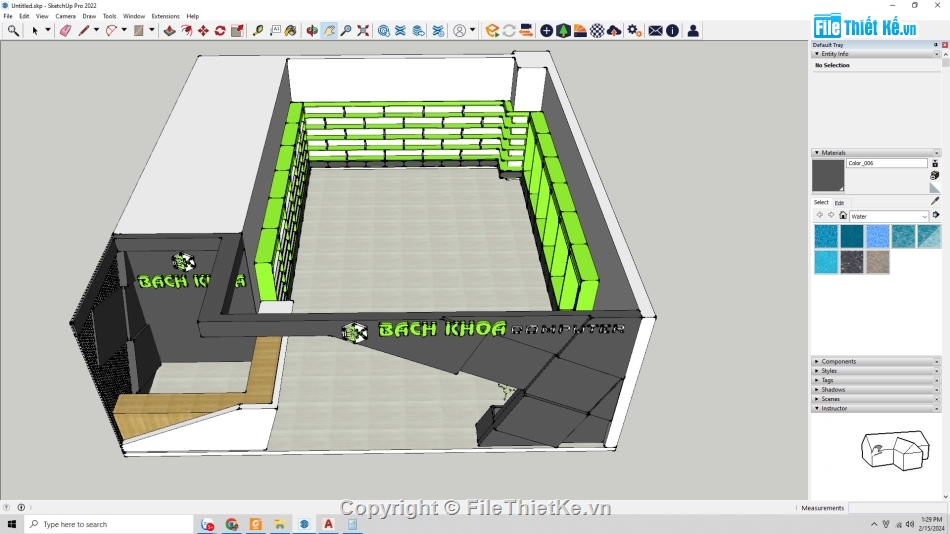
Task: Collapse the Instructor panel
Action: (817, 409)
